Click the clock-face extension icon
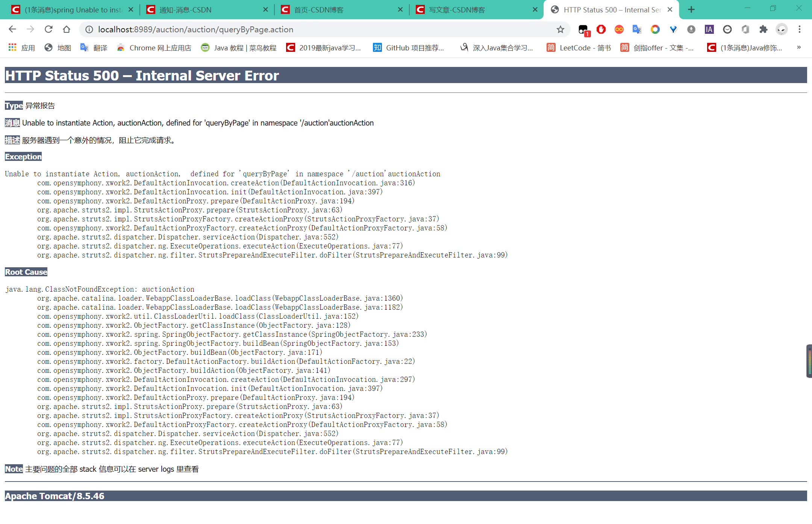This screenshot has width=812, height=524. click(x=727, y=29)
